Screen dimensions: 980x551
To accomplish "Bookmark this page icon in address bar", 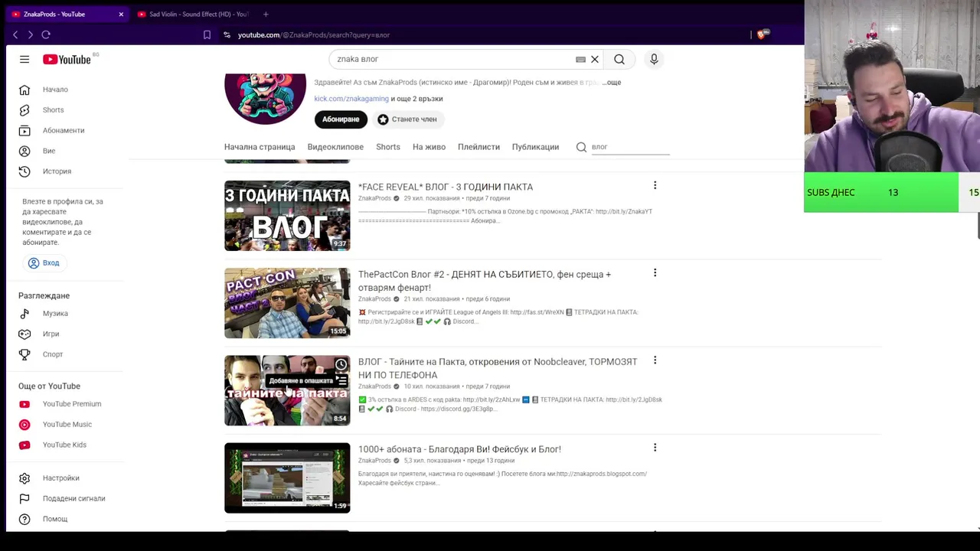I will click(x=207, y=34).
